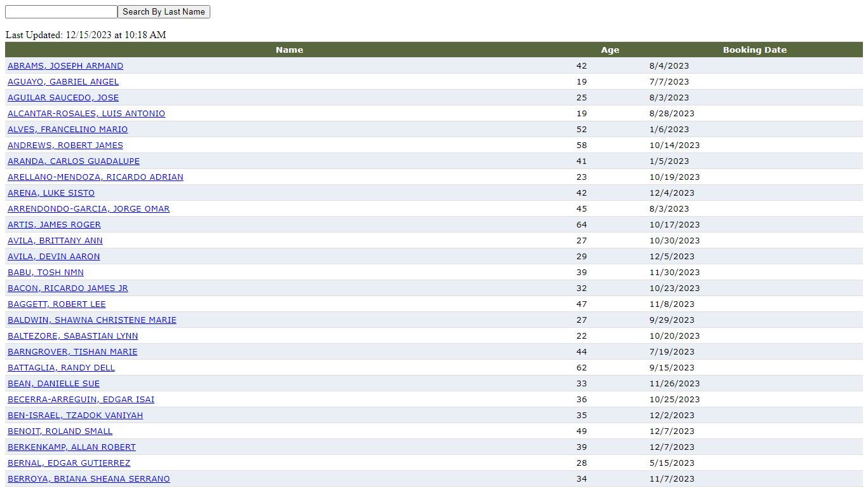Open AGUAYO, GABRIEL ANGEL inmate link
Viewport: 868px width, 488px height.
(63, 82)
